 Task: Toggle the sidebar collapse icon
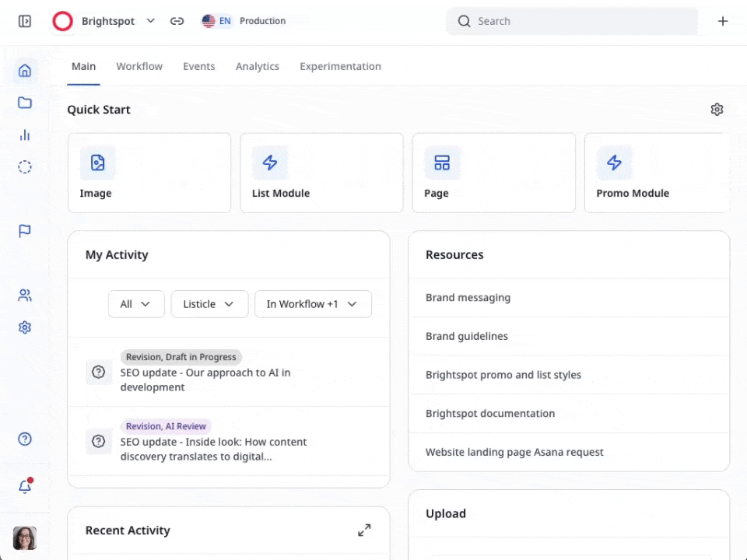[x=25, y=22]
